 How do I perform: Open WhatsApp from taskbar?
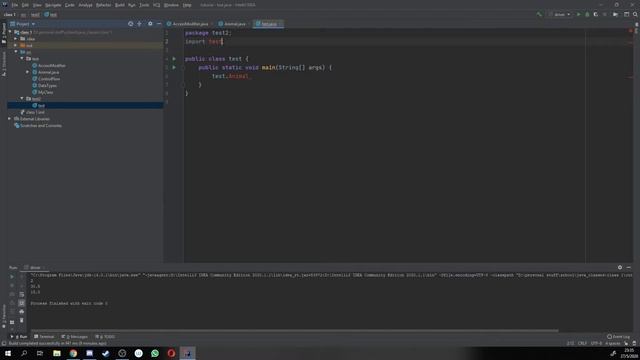click(x=155, y=353)
